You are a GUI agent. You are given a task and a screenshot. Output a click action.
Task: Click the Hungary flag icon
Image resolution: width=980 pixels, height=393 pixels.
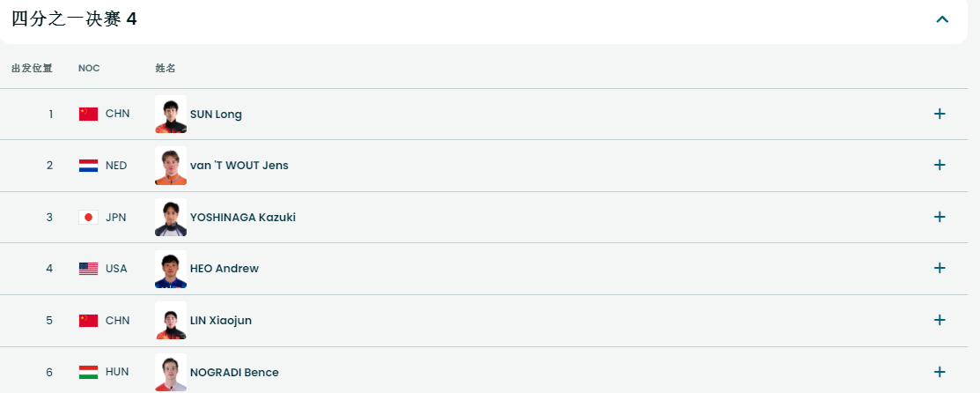click(x=88, y=372)
